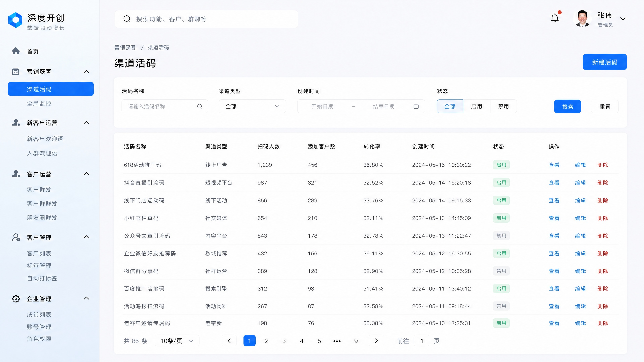The height and width of the screenshot is (362, 644).
Task: Click the 企业管理 gear icon
Action: click(16, 298)
